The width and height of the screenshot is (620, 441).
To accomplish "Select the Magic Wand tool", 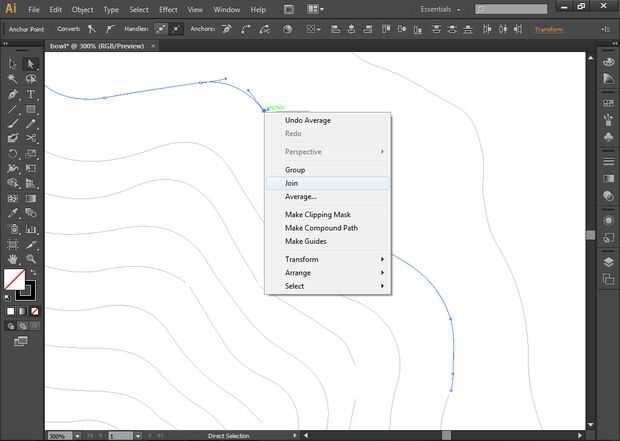I will (x=13, y=79).
